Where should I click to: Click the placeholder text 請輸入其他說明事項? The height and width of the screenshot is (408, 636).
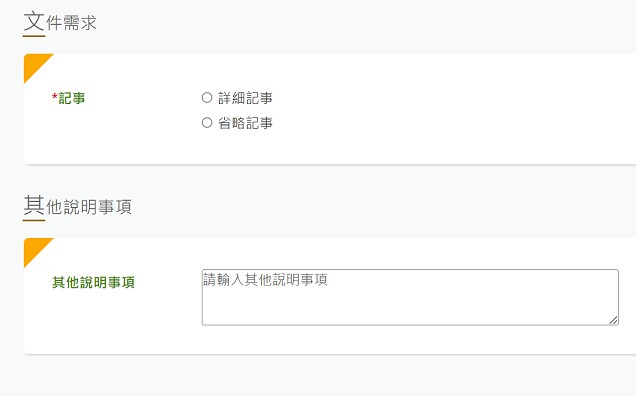tap(265, 279)
